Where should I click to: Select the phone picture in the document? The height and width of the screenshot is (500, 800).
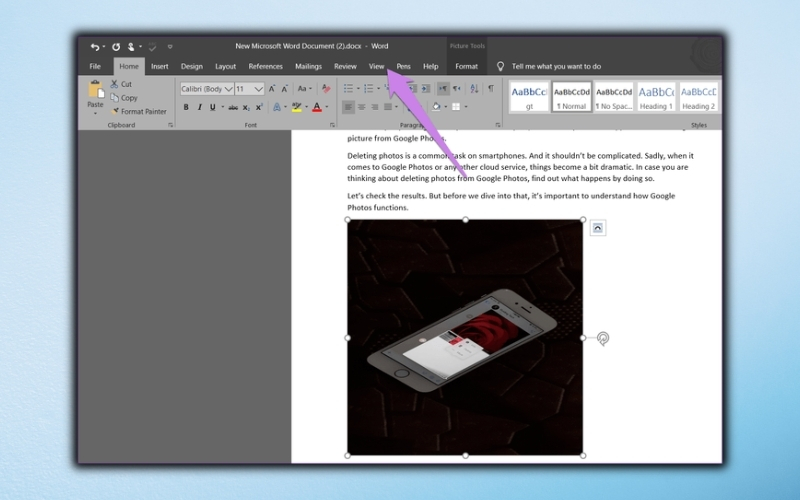(465, 338)
